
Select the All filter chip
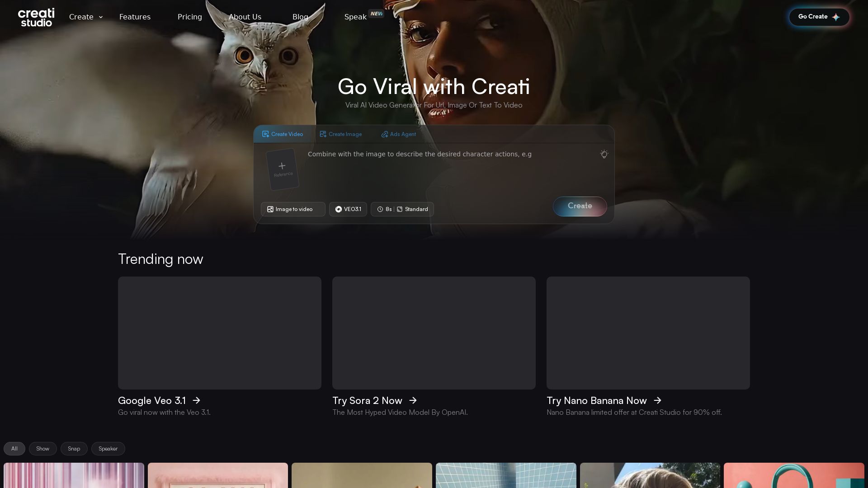pyautogui.click(x=14, y=449)
